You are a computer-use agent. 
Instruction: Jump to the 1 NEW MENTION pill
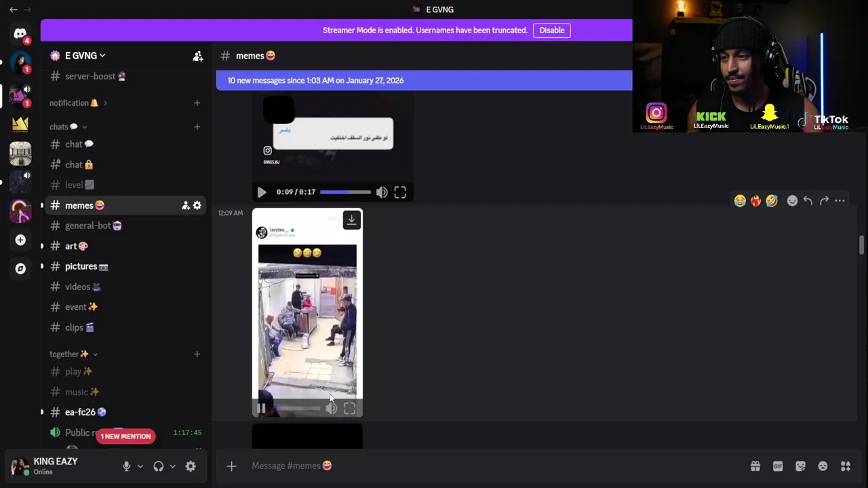click(125, 436)
